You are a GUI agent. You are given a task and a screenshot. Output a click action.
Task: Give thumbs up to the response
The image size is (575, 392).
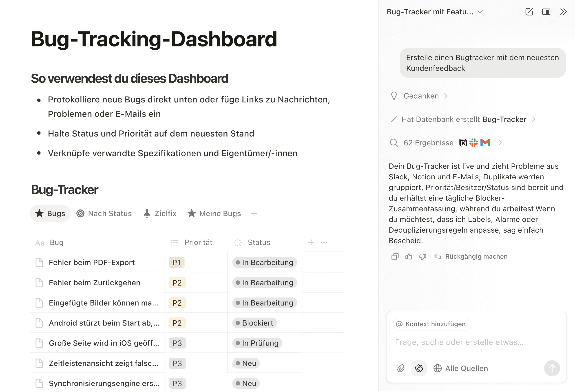click(x=409, y=256)
